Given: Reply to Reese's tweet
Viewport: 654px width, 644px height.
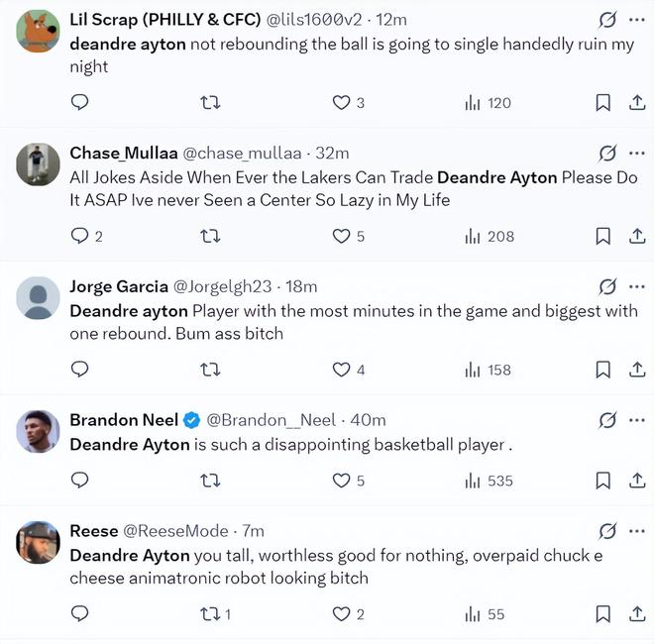Looking at the screenshot, I should coord(81,614).
